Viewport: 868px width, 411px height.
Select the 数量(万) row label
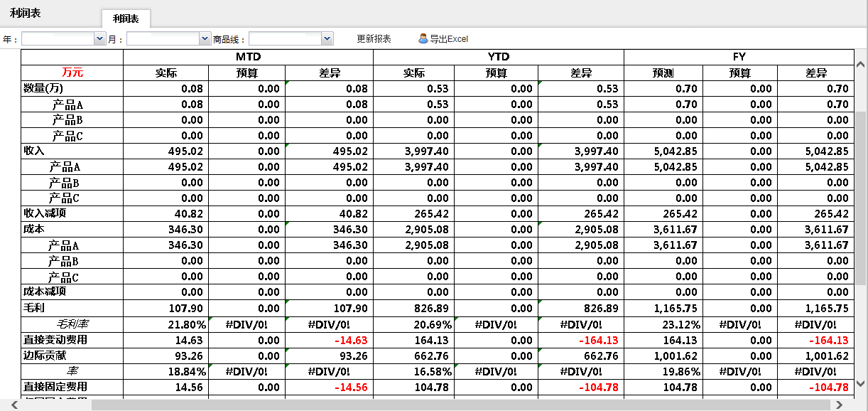[x=44, y=89]
